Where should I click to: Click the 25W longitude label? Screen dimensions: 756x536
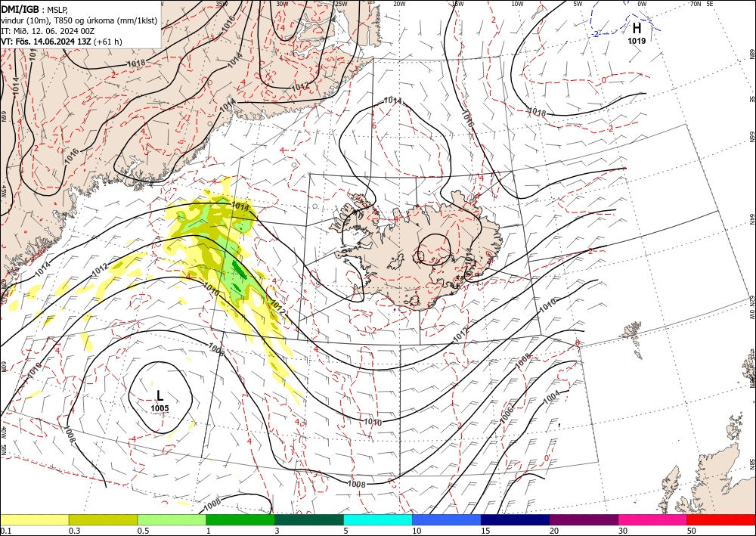(341, 3)
